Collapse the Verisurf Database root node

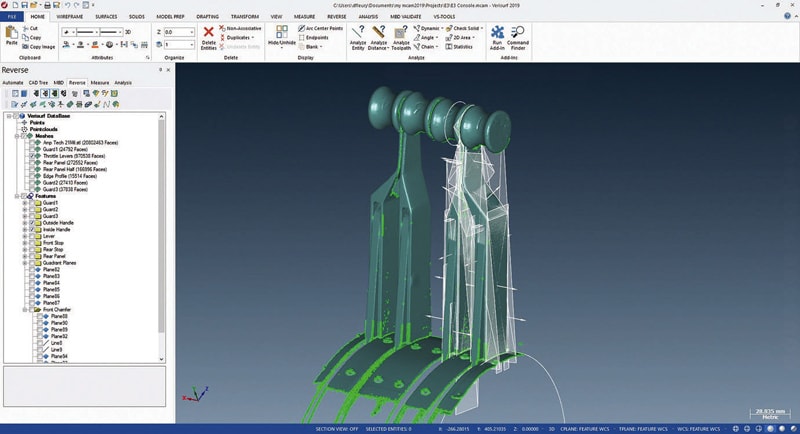pos(9,116)
